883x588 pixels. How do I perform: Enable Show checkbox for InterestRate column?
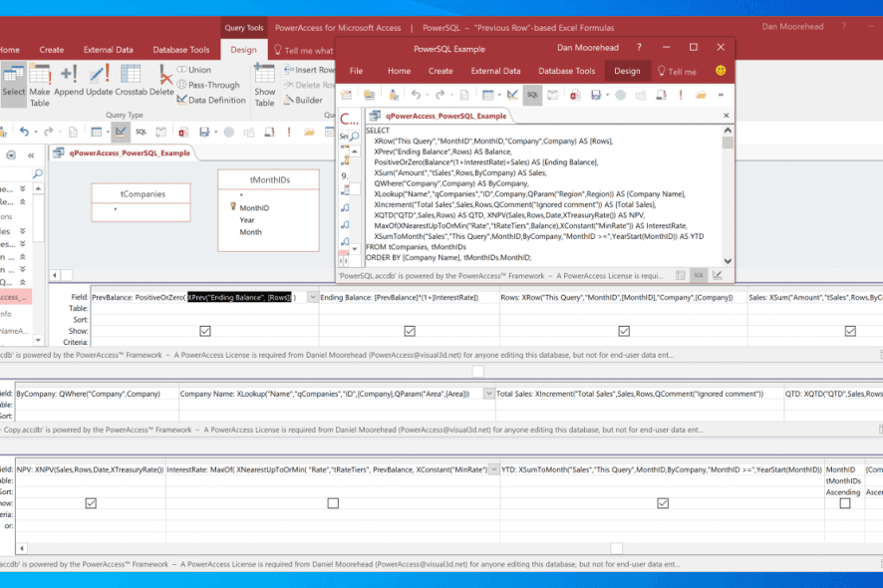[x=333, y=503]
